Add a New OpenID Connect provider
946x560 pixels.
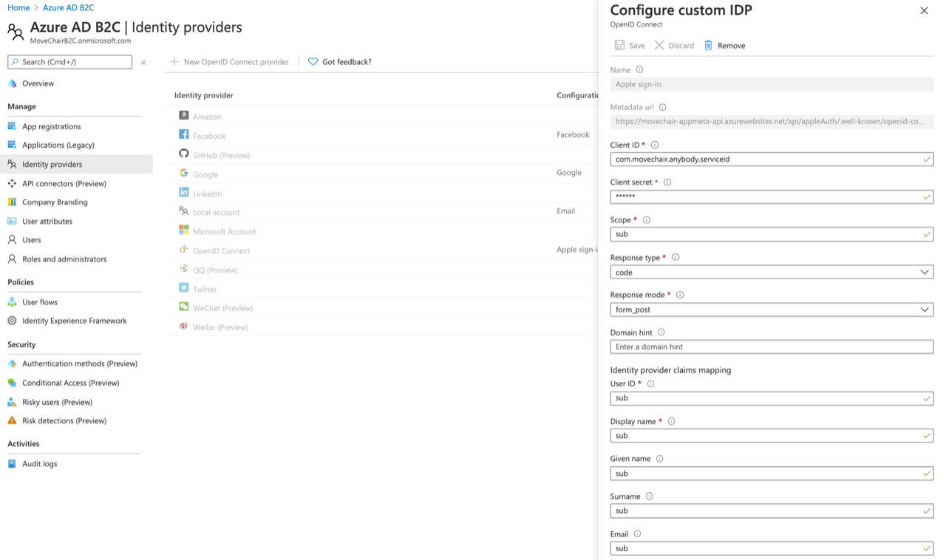(x=229, y=62)
